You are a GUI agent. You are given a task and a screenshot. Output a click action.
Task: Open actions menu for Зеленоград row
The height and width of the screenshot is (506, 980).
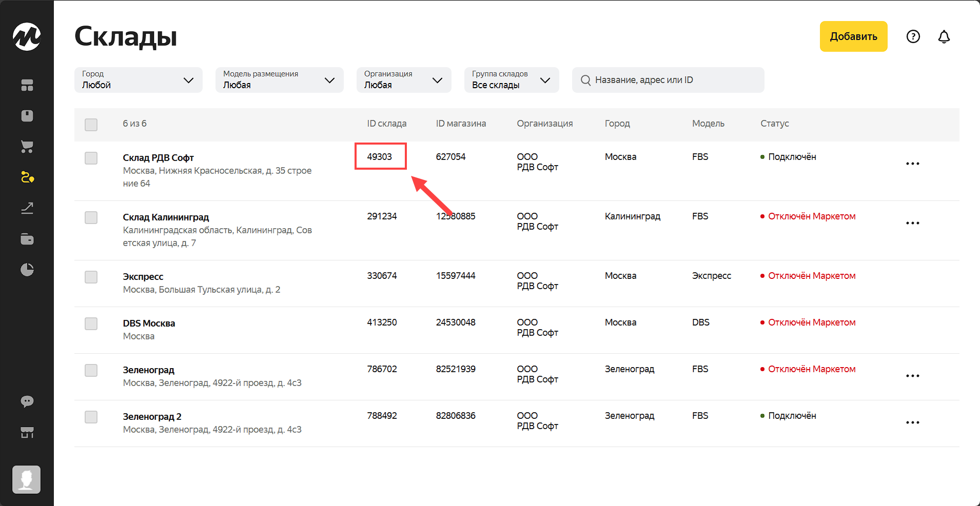click(x=913, y=376)
